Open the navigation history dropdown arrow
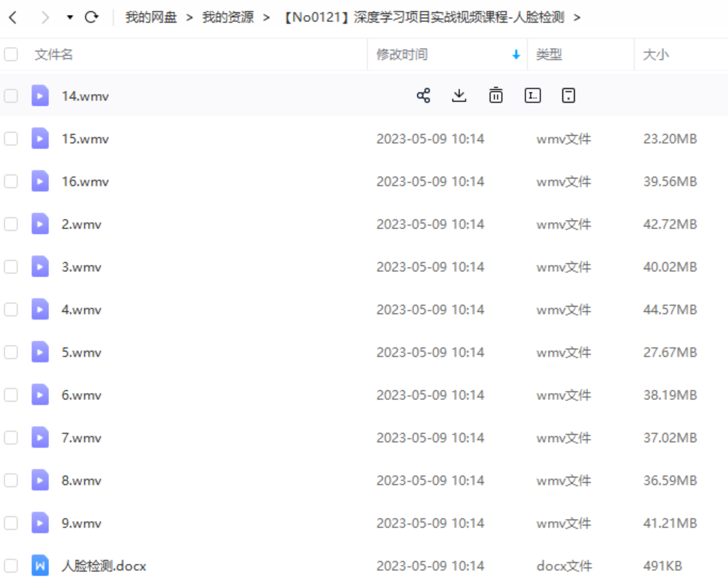This screenshot has width=728, height=583. (70, 17)
